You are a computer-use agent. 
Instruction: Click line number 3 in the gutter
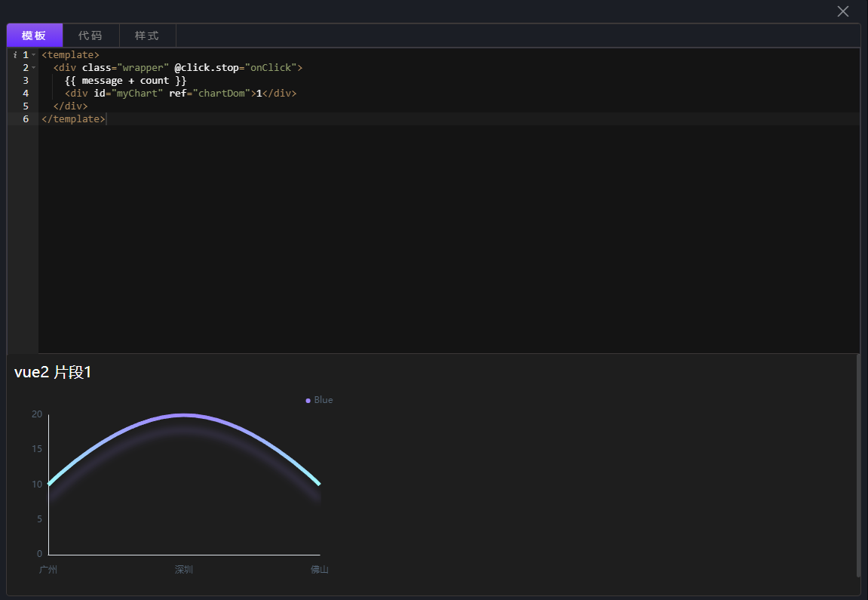tap(26, 80)
